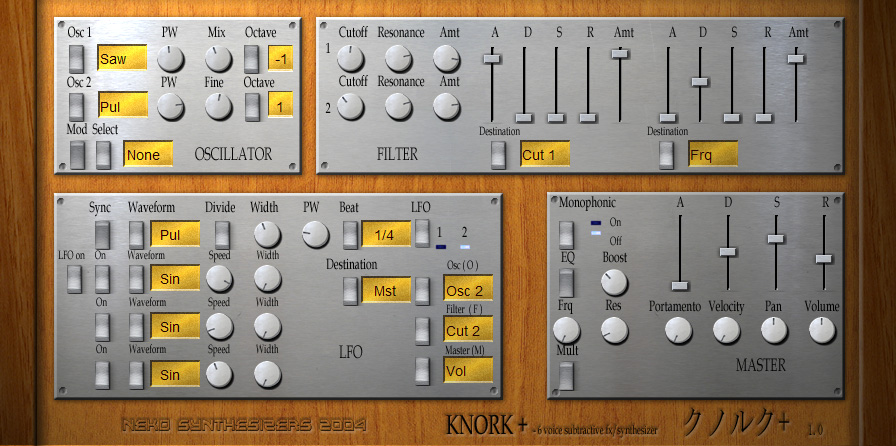Click the master envelope S slider handle

pos(775,238)
